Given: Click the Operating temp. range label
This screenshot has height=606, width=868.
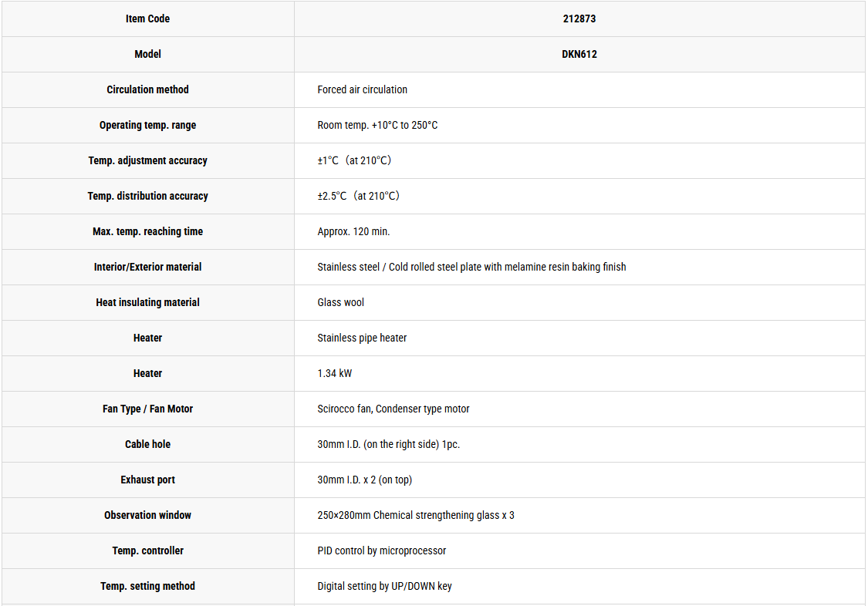Looking at the screenshot, I should (x=148, y=125).
